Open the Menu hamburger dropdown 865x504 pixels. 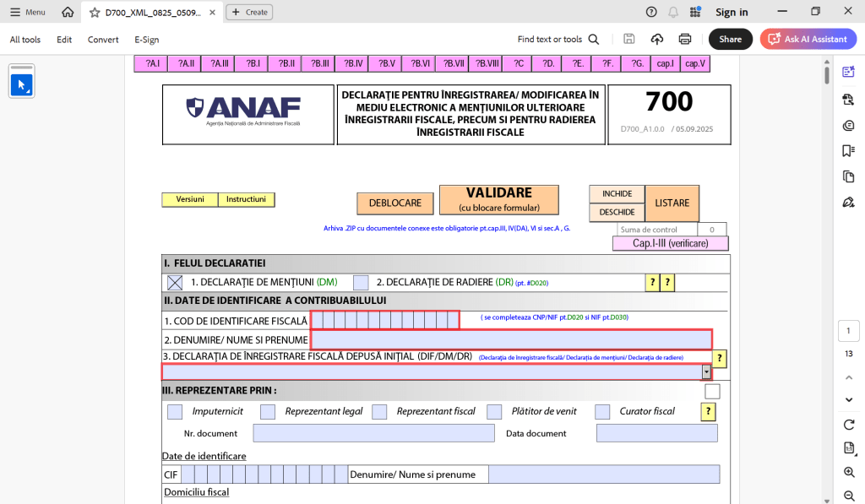[27, 12]
